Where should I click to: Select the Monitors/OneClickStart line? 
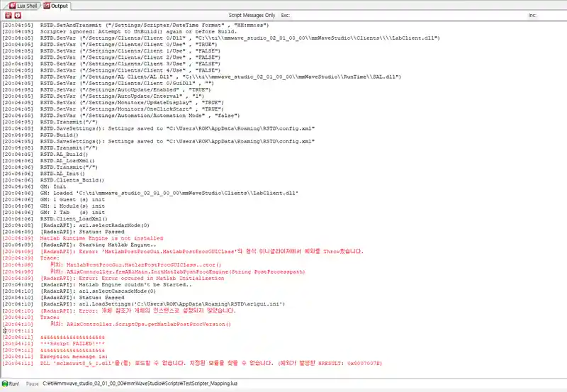pos(113,109)
